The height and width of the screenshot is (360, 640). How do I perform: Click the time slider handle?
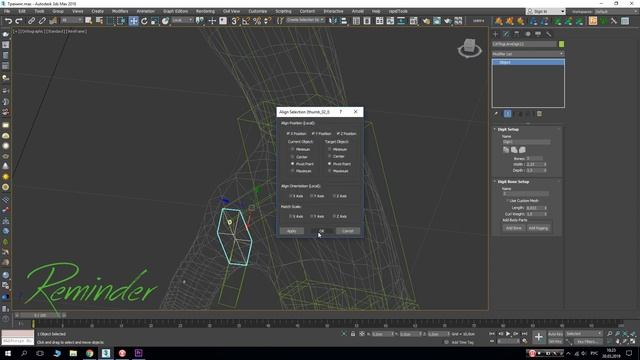tap(40, 316)
